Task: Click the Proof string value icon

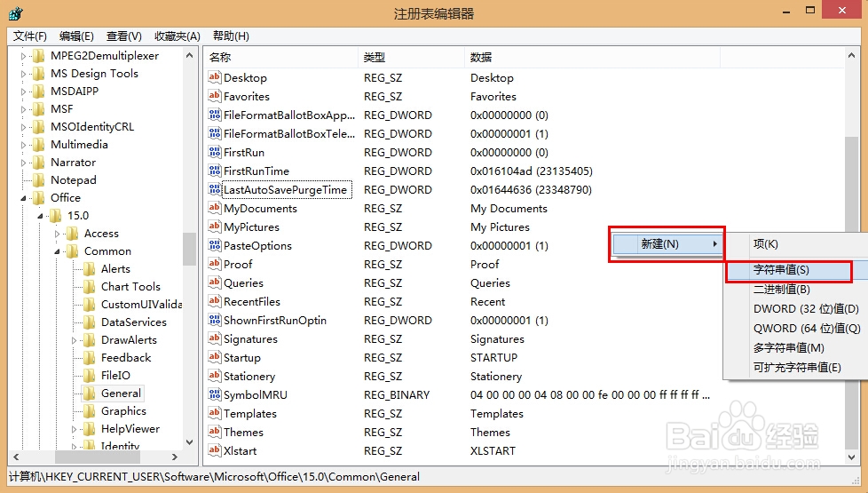Action: [214, 264]
